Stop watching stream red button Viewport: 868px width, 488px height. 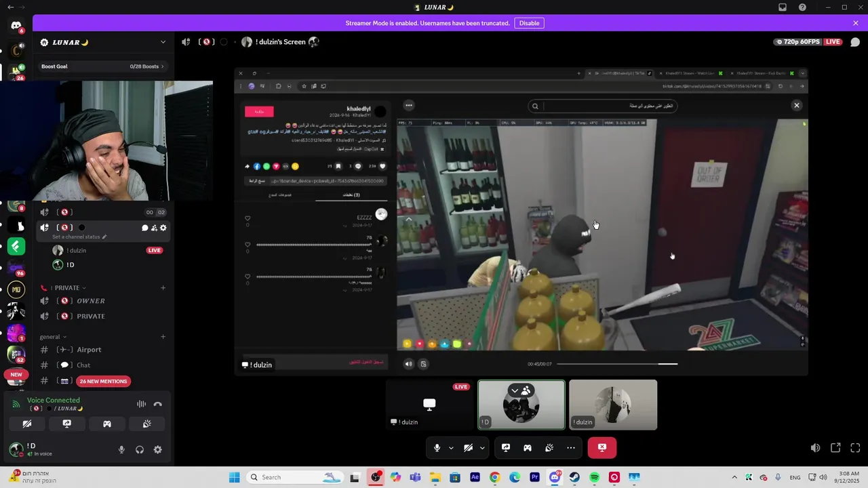pyautogui.click(x=602, y=447)
